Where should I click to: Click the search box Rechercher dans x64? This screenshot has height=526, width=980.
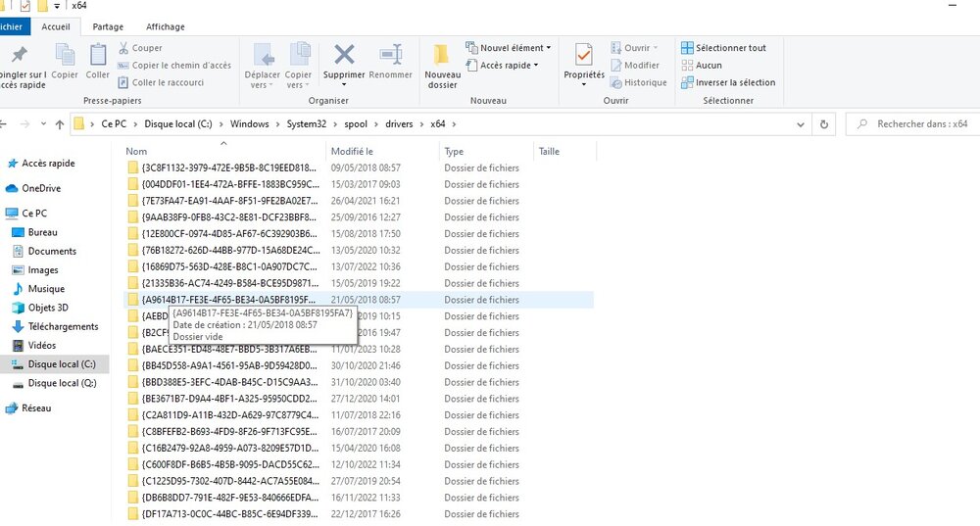tap(916, 124)
